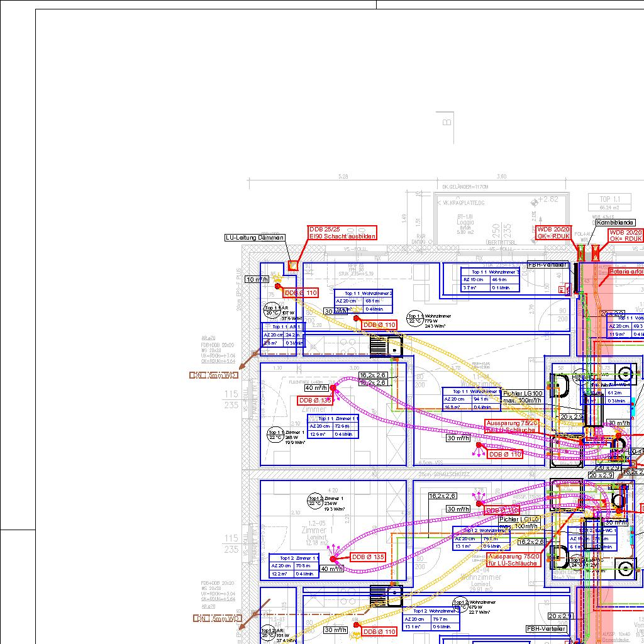Click the upper FBH-Verteiler label
The width and height of the screenshot is (644, 644).
point(547,265)
